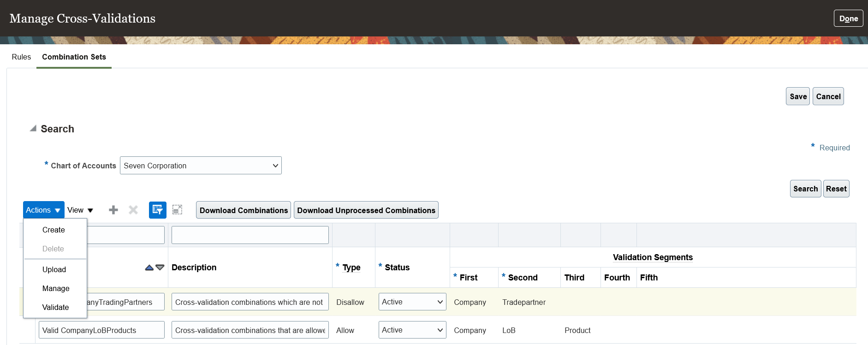
Task: Toggle the Query By Example filter icon
Action: (x=158, y=210)
